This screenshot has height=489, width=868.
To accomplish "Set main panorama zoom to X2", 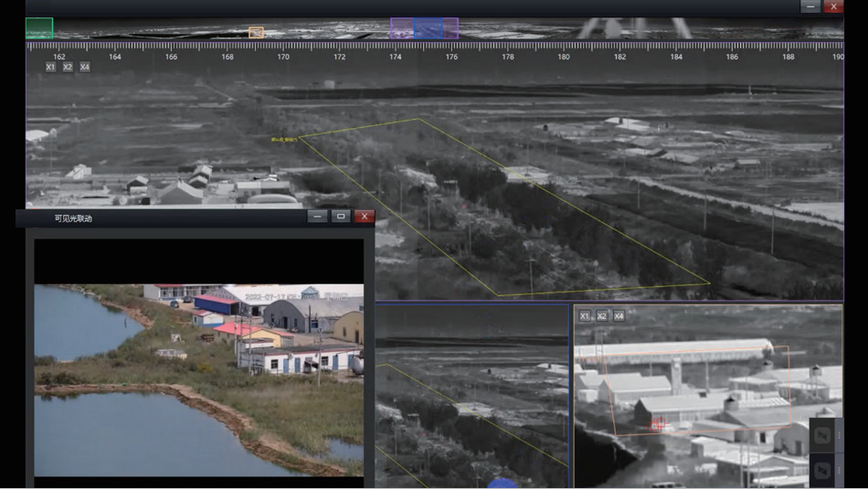I will 68,67.
